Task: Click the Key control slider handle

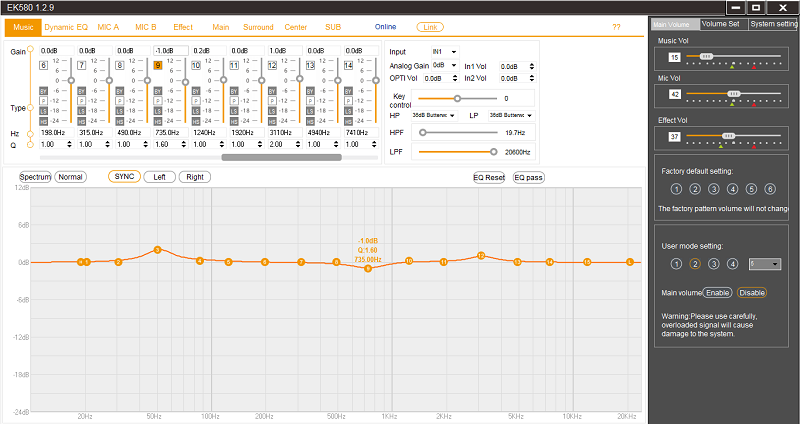Action: point(457,98)
